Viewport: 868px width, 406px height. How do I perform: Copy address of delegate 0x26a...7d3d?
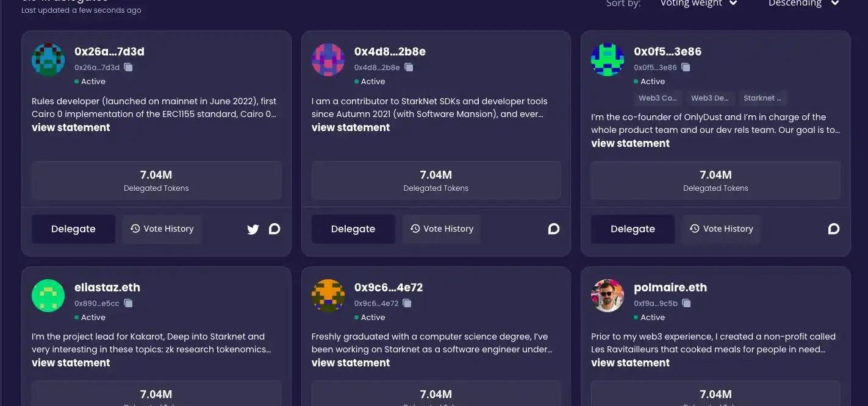[x=128, y=67]
